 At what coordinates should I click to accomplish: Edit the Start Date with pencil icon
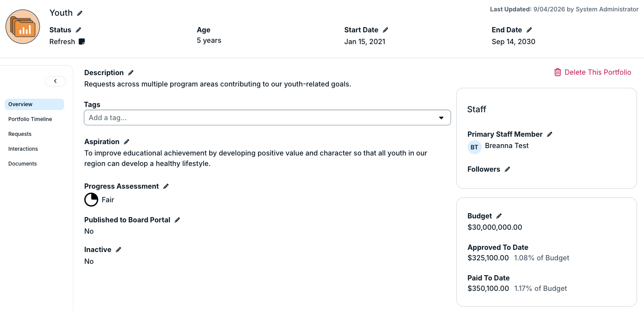(x=385, y=30)
